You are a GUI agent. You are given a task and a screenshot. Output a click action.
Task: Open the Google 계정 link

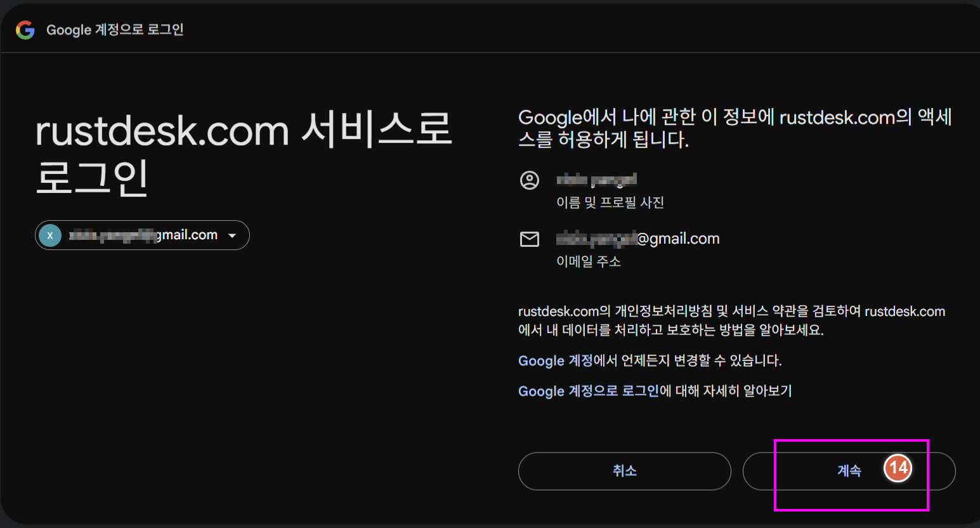pyautogui.click(x=555, y=360)
